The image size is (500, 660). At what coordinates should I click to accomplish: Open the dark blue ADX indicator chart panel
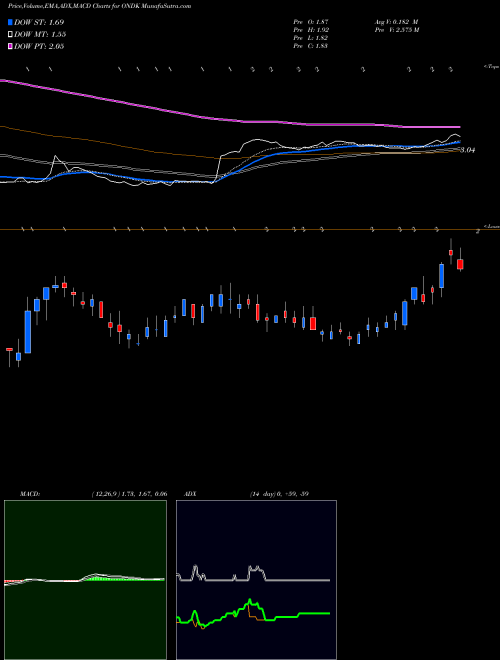(256, 580)
